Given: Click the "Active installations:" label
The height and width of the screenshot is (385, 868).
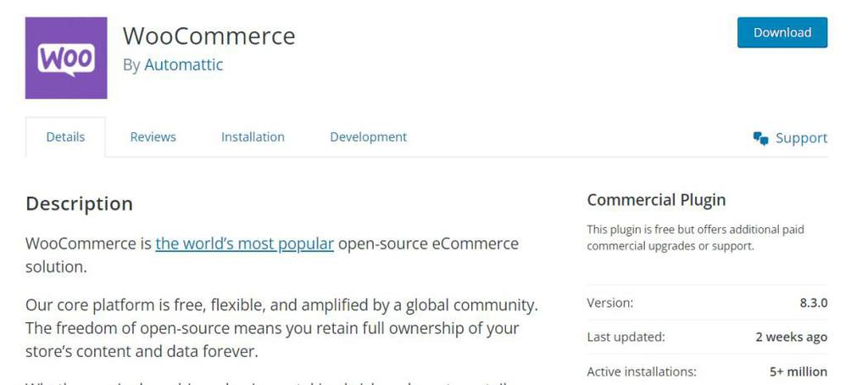Looking at the screenshot, I should pyautogui.click(x=641, y=371).
